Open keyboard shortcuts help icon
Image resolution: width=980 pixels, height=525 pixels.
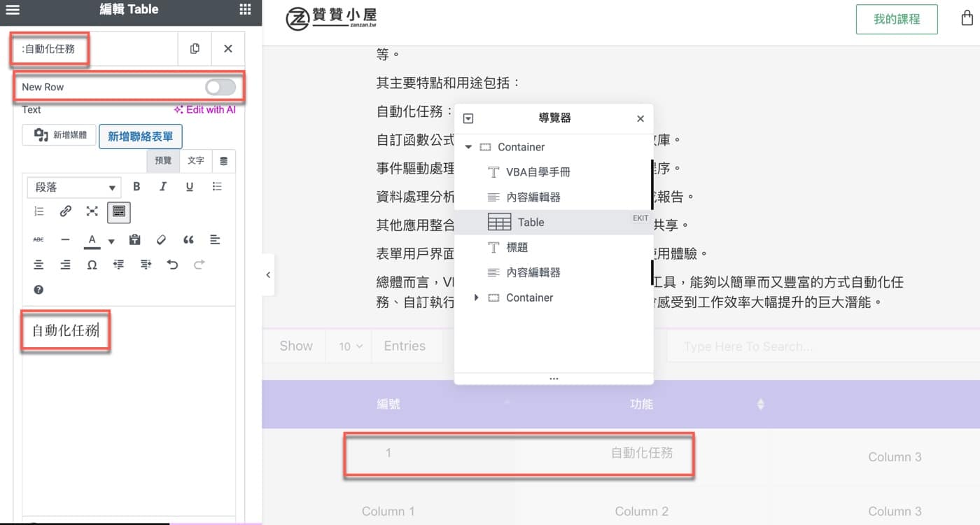(x=38, y=290)
